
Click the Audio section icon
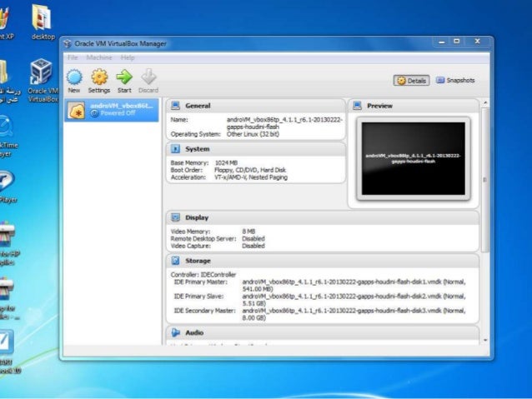175,332
